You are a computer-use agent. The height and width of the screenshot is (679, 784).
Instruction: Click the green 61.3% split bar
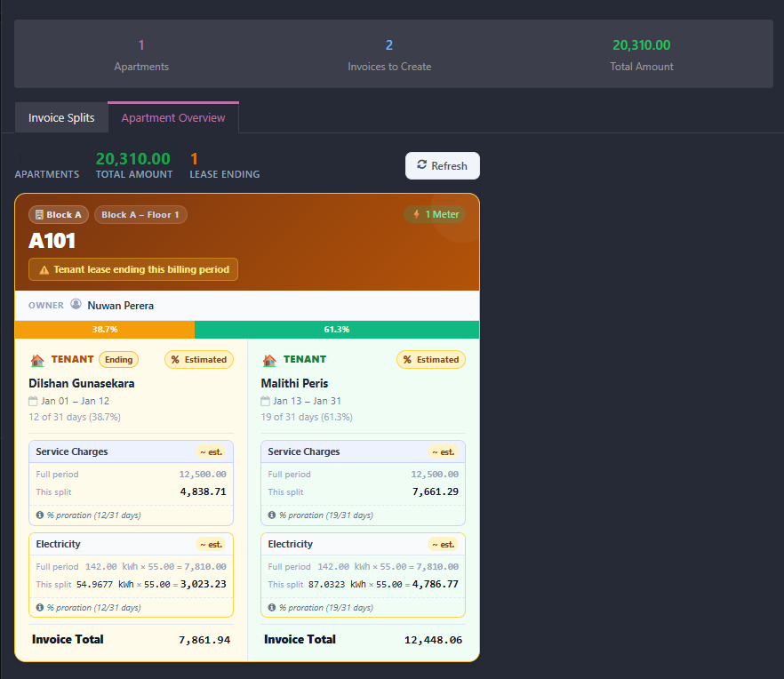point(337,330)
